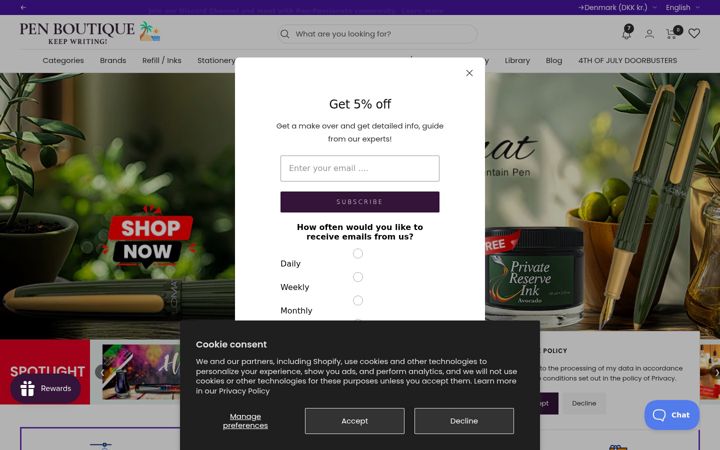Screen dimensions: 720x450
Task: Close the Get 5% off popup
Action: click(x=469, y=73)
